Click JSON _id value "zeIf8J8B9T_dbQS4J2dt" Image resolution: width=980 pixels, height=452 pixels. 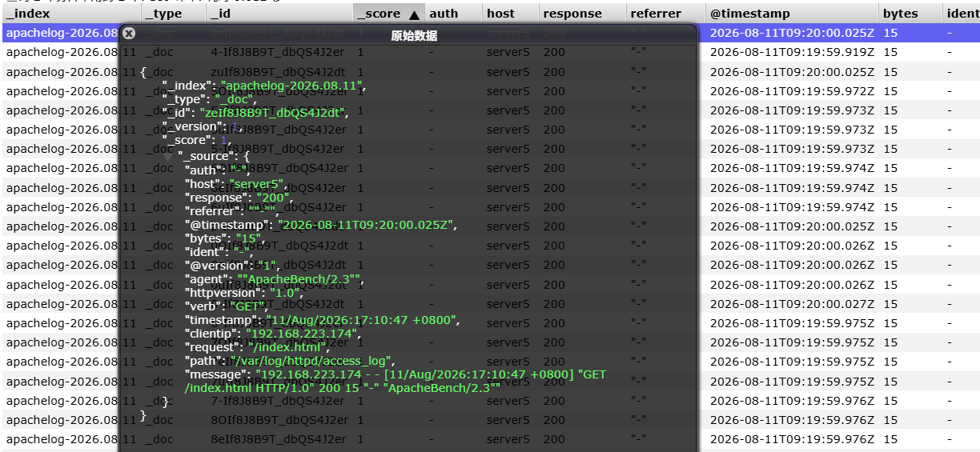point(273,113)
